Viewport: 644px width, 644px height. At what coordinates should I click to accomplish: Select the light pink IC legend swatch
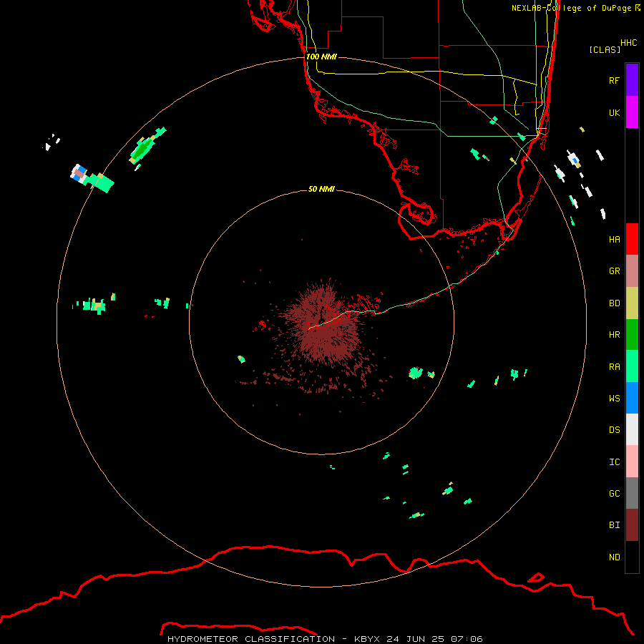click(x=632, y=462)
